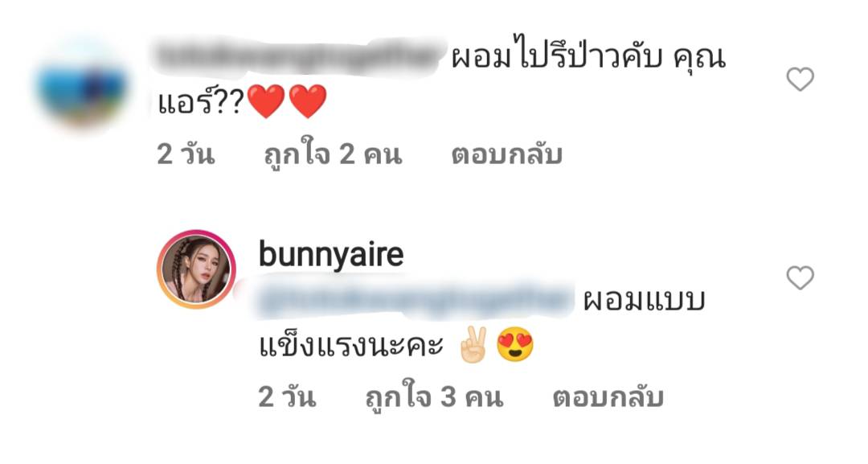Tap the heart on bunnyaire's reply

[x=800, y=277]
